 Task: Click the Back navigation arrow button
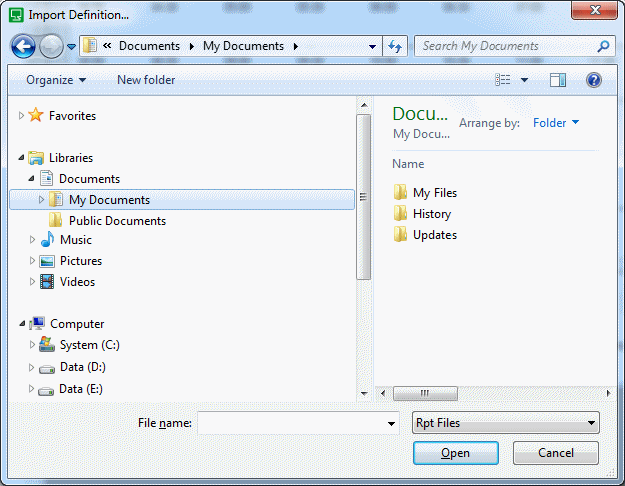[24, 46]
